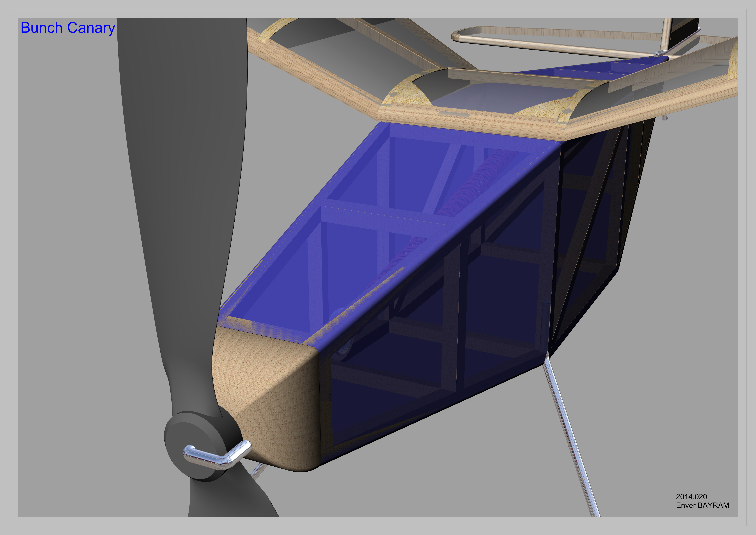Image resolution: width=756 pixels, height=535 pixels.
Task: Click the 'Bunch Canary' title text
Action: pos(68,28)
